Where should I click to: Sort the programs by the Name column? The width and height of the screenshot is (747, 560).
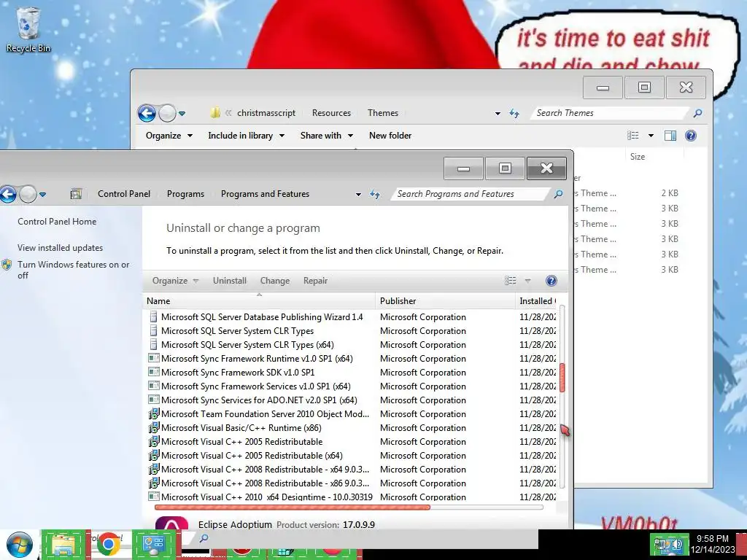(x=259, y=301)
